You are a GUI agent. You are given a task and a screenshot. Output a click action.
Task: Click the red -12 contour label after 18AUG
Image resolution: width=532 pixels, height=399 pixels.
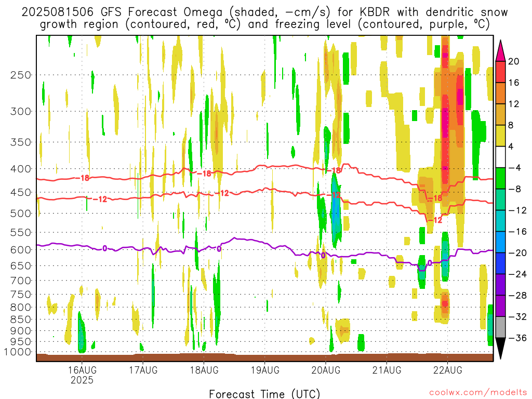221,193
